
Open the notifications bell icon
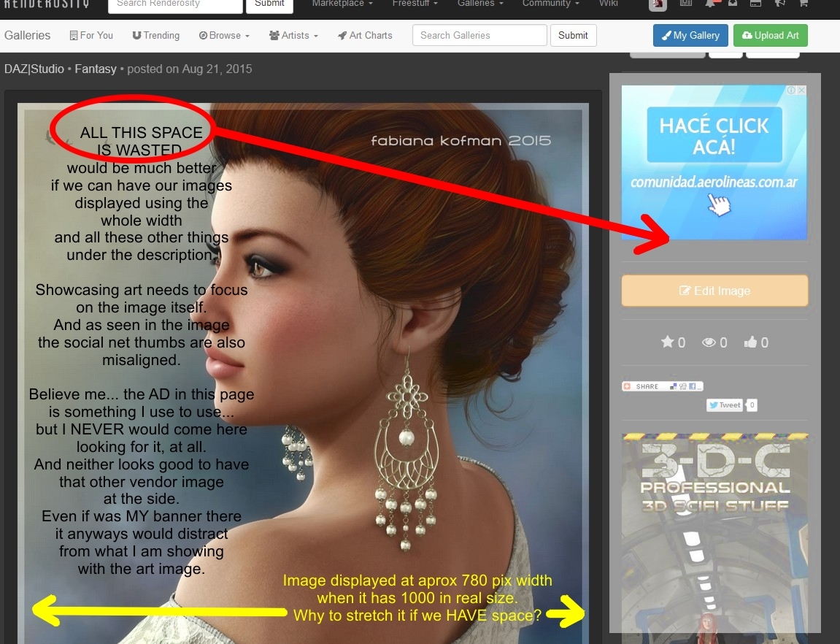click(x=710, y=3)
